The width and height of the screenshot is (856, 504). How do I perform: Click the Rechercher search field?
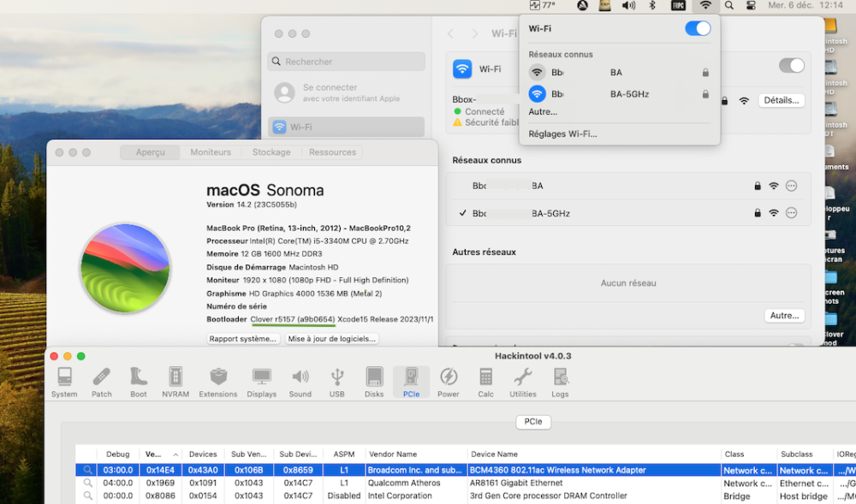346,62
